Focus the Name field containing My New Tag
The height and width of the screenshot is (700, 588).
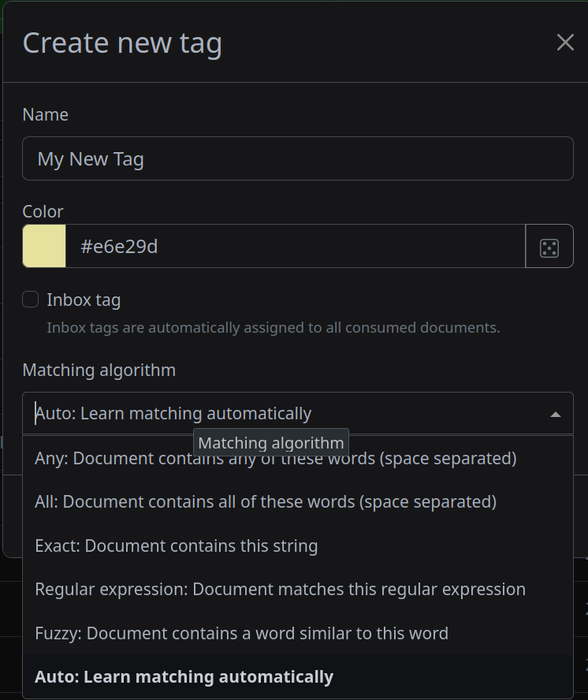point(297,159)
